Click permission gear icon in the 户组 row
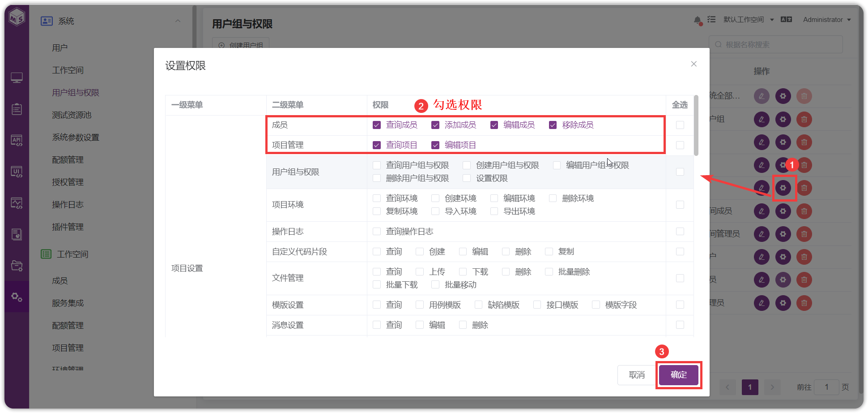The width and height of the screenshot is (868, 413). [783, 119]
